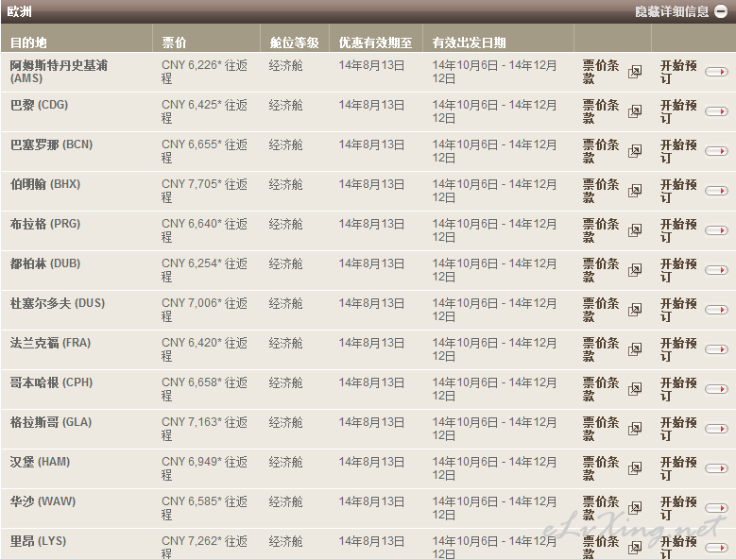This screenshot has height=560, width=736.
Task: Click red arrow booking button for 阿姆斯特丹 (AMS)
Action: point(716,72)
